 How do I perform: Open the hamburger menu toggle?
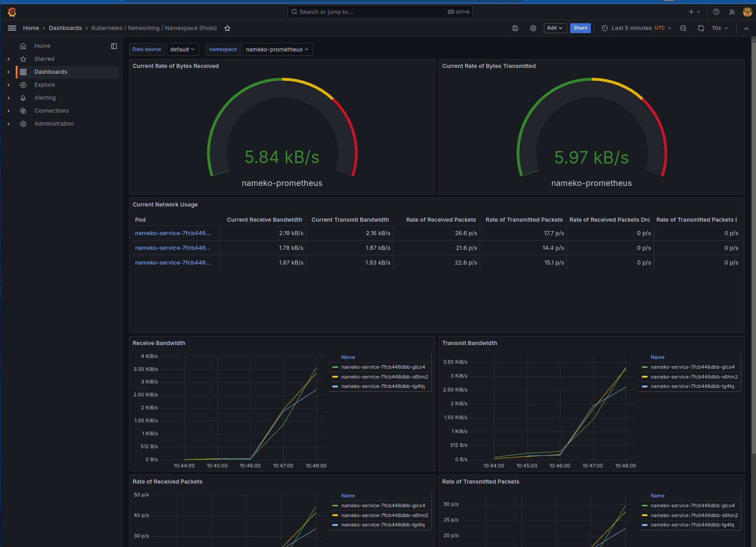12,28
